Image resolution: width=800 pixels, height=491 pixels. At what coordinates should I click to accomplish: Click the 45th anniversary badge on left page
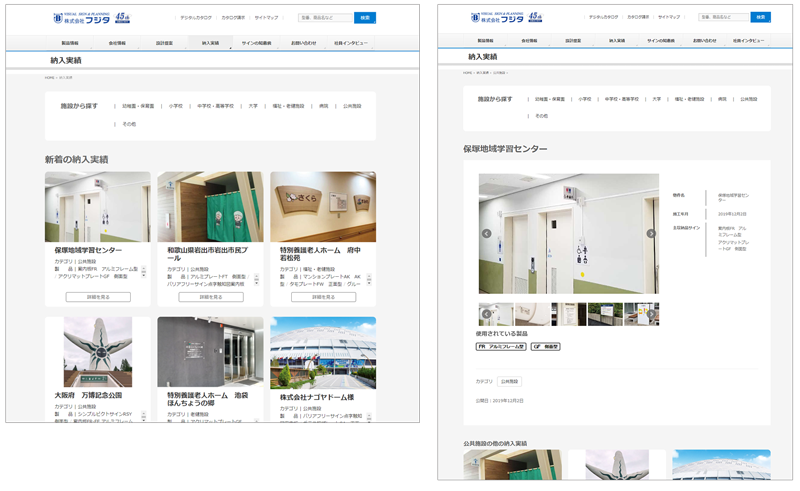(122, 18)
